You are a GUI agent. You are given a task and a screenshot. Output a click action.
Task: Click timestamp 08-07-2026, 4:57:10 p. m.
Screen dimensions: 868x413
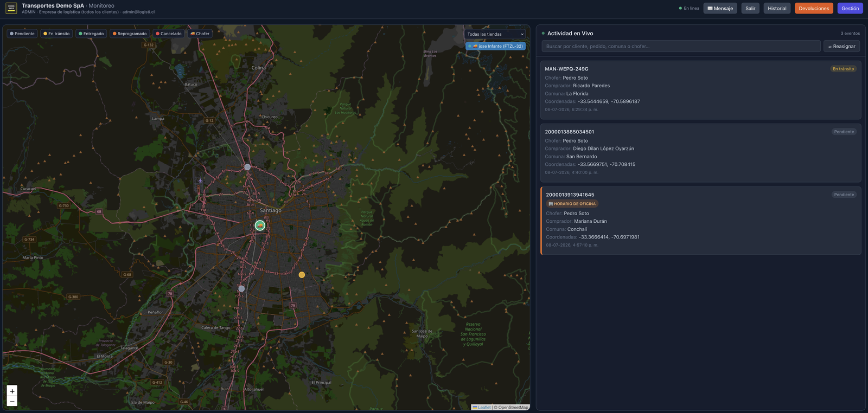572,245
